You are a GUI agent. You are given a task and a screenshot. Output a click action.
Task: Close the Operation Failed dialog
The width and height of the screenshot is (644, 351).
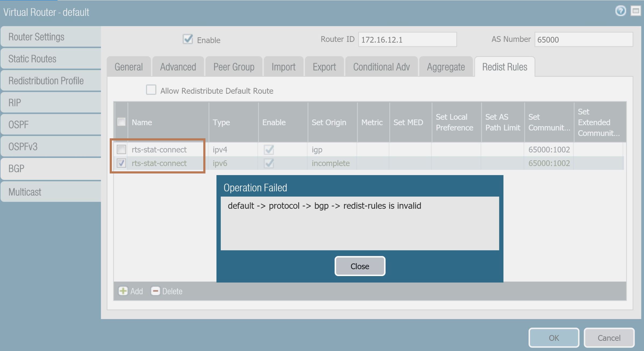click(x=360, y=266)
